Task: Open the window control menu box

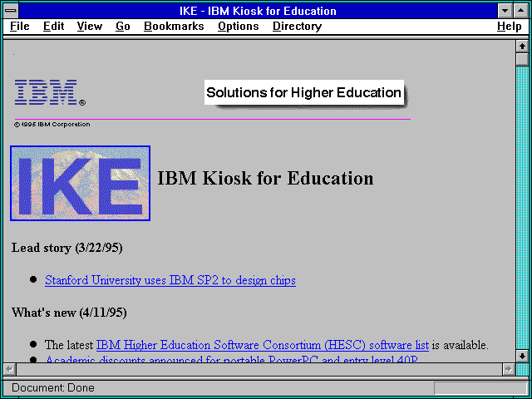Action: (11, 11)
